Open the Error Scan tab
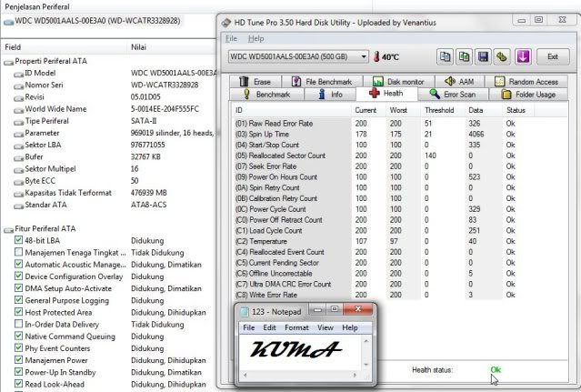 [x=453, y=94]
